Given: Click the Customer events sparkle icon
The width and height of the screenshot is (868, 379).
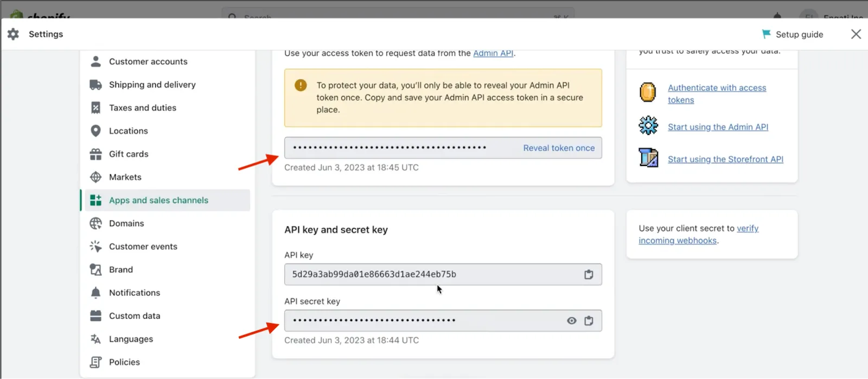Looking at the screenshot, I should coord(95,247).
